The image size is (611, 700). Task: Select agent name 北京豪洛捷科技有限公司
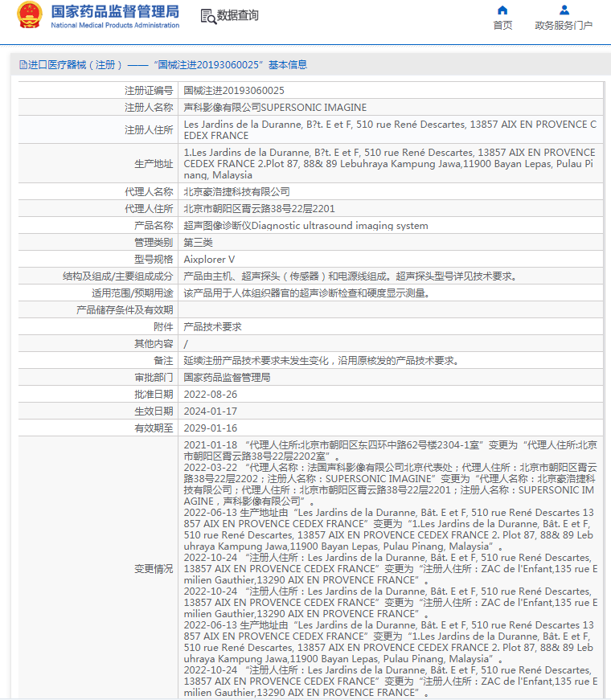coord(236,192)
